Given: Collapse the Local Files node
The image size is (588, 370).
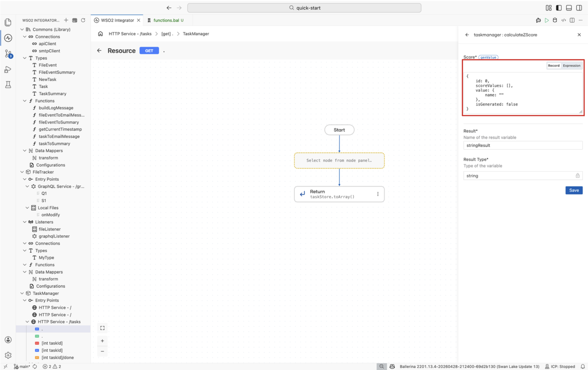Looking at the screenshot, I should click(27, 208).
